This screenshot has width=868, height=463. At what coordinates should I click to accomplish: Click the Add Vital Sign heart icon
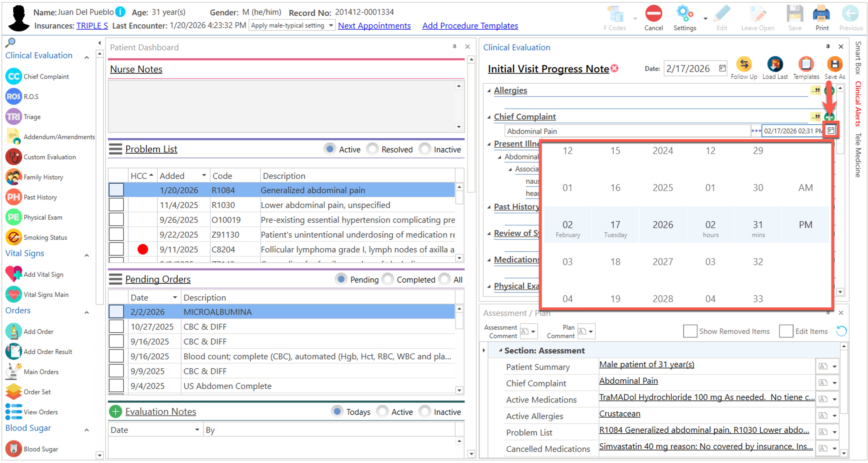(13, 274)
